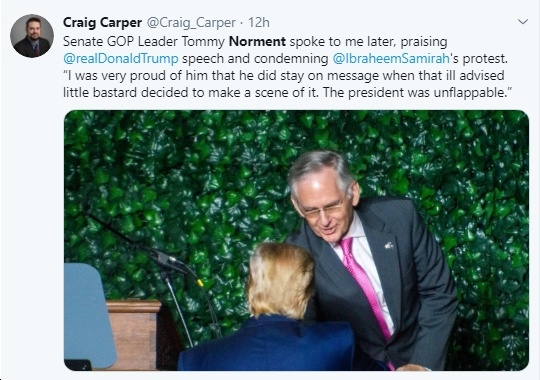Visit the @IbraheemSamirah mention

(391, 58)
